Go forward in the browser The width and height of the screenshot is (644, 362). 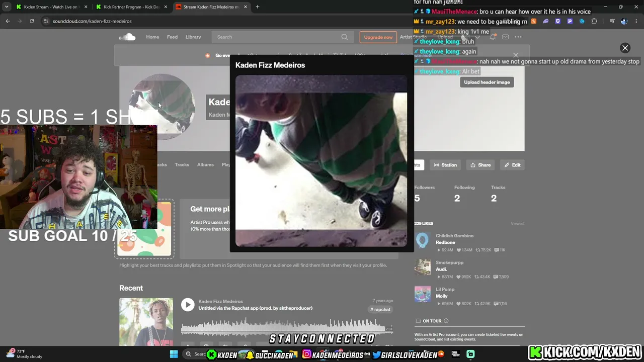pyautogui.click(x=20, y=21)
